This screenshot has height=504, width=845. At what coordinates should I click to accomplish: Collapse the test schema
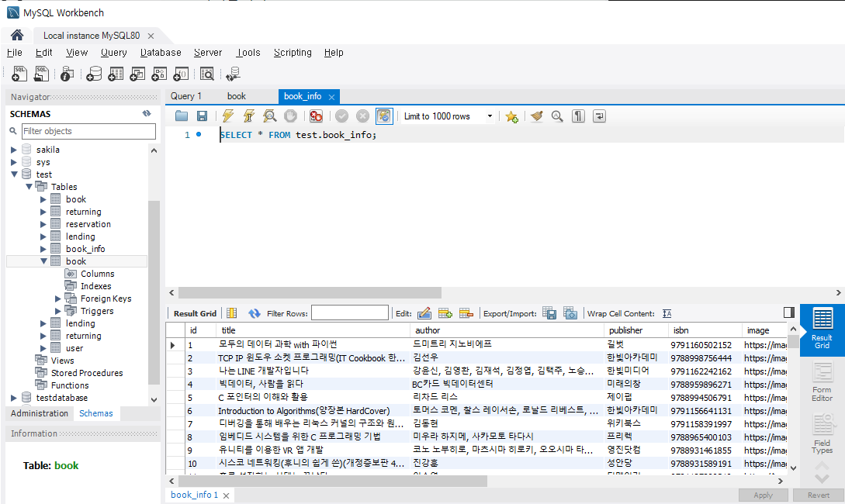click(x=14, y=174)
